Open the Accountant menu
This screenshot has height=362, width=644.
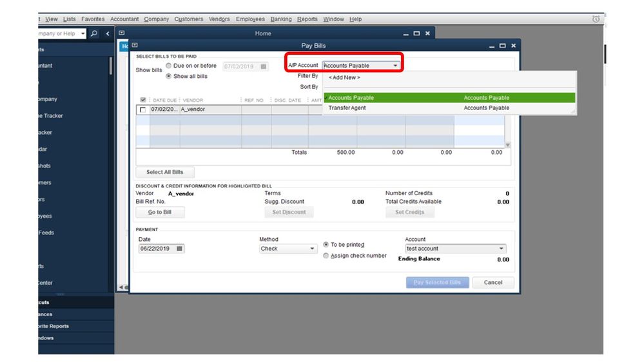coord(124,19)
